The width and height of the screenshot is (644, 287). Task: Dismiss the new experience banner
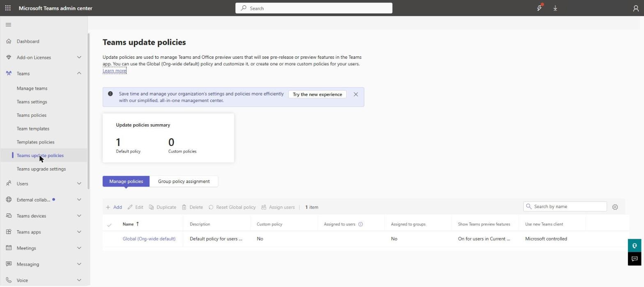pyautogui.click(x=356, y=95)
